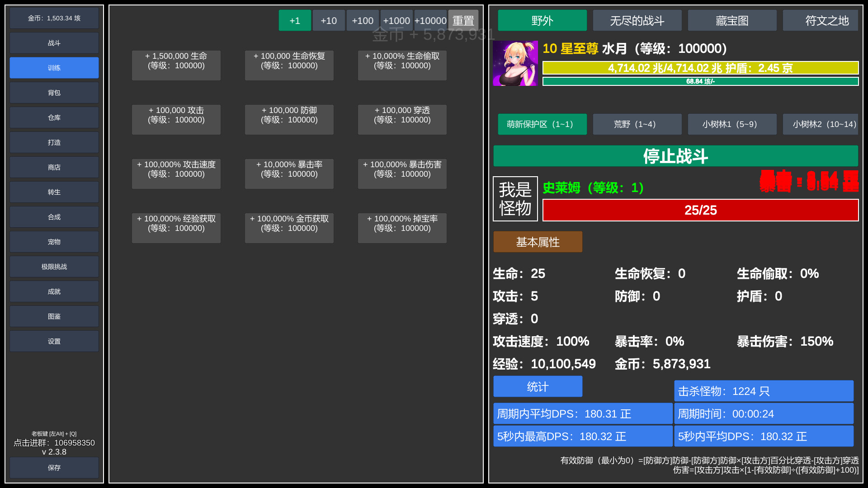Image resolution: width=868 pixels, height=488 pixels.
Task: Open the 训练 training menu
Action: tap(54, 68)
